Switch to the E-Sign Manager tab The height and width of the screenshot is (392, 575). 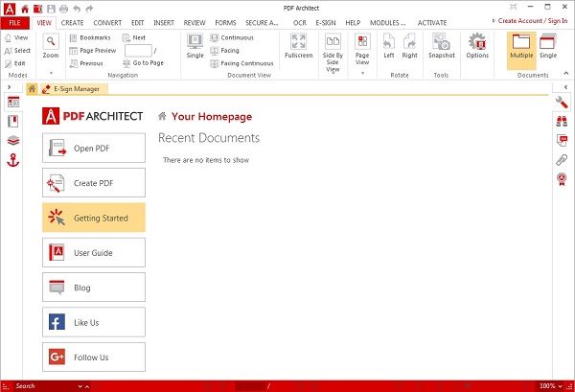coord(74,89)
